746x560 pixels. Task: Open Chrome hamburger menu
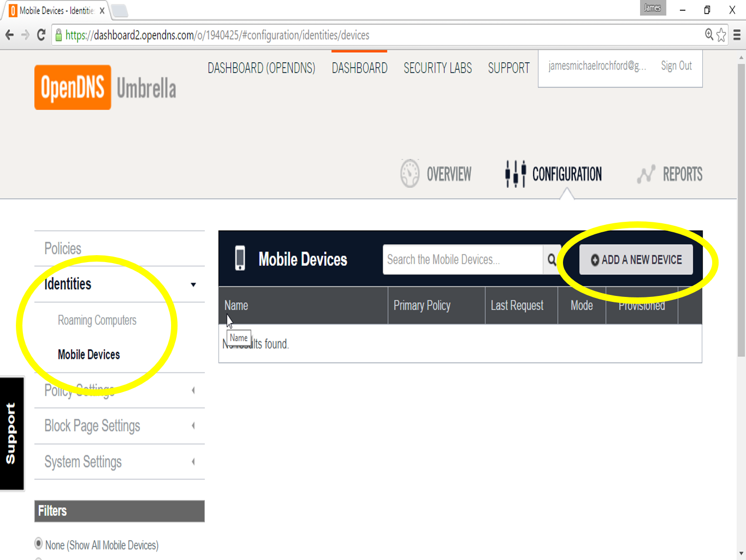click(x=737, y=35)
